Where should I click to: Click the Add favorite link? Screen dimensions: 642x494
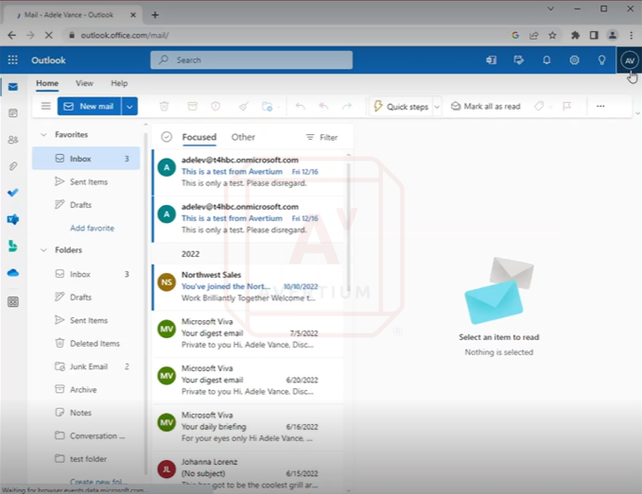[x=92, y=228]
